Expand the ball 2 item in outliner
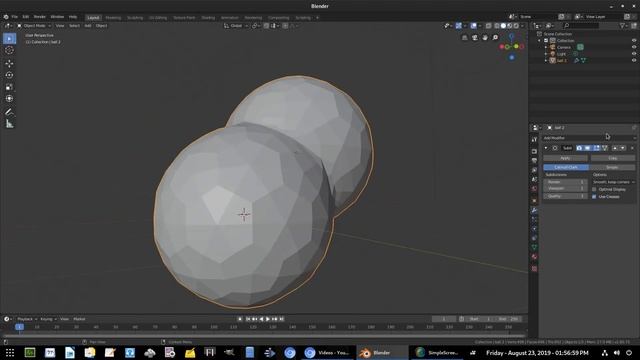The image size is (640, 360). pos(546,60)
